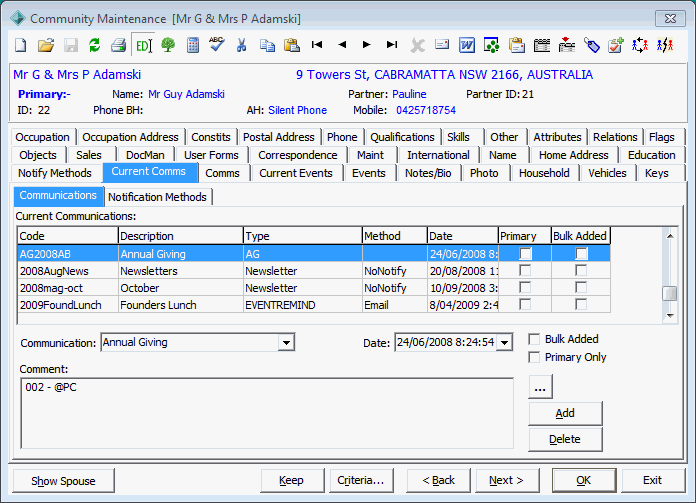The width and height of the screenshot is (696, 503).
Task: Click the Add button
Action: (x=565, y=413)
